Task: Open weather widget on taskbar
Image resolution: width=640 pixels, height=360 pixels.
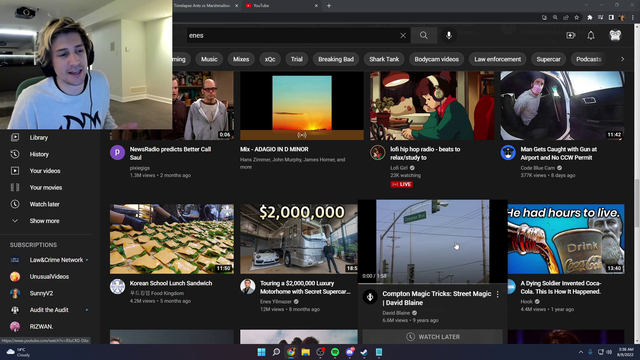Action: click(18, 352)
